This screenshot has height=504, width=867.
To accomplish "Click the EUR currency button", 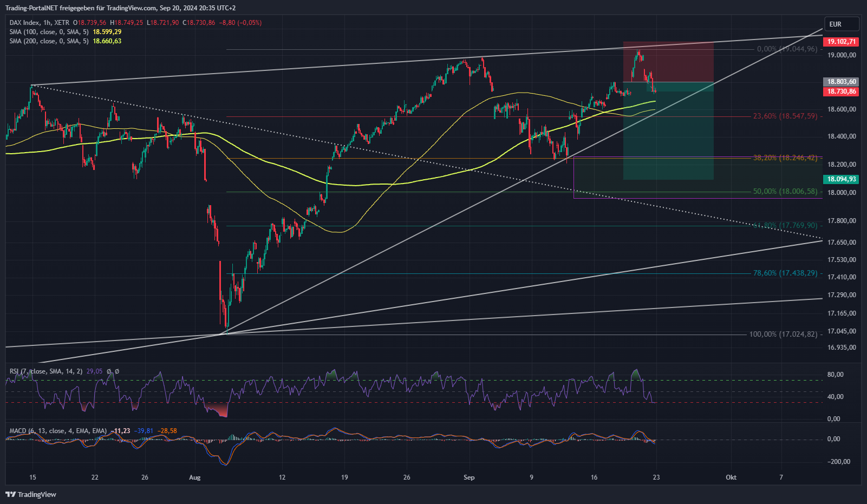I will [x=842, y=24].
